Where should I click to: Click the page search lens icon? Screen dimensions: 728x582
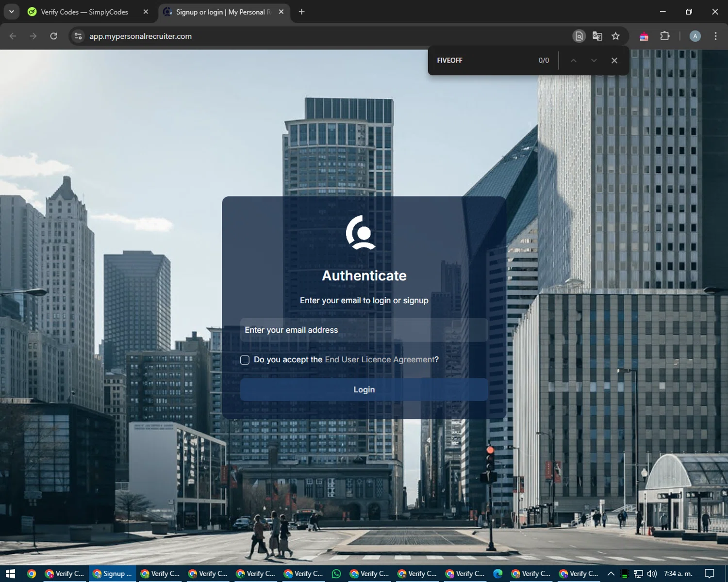tap(579, 36)
